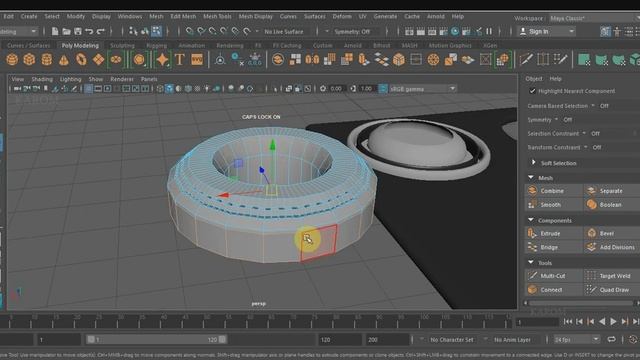640x360 pixels.
Task: Click the Smooth mesh icon
Action: click(532, 204)
